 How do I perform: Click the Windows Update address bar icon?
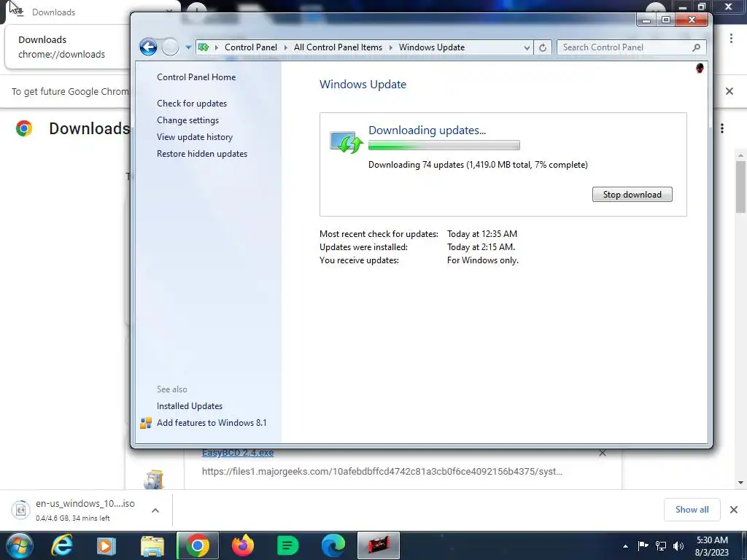point(204,47)
